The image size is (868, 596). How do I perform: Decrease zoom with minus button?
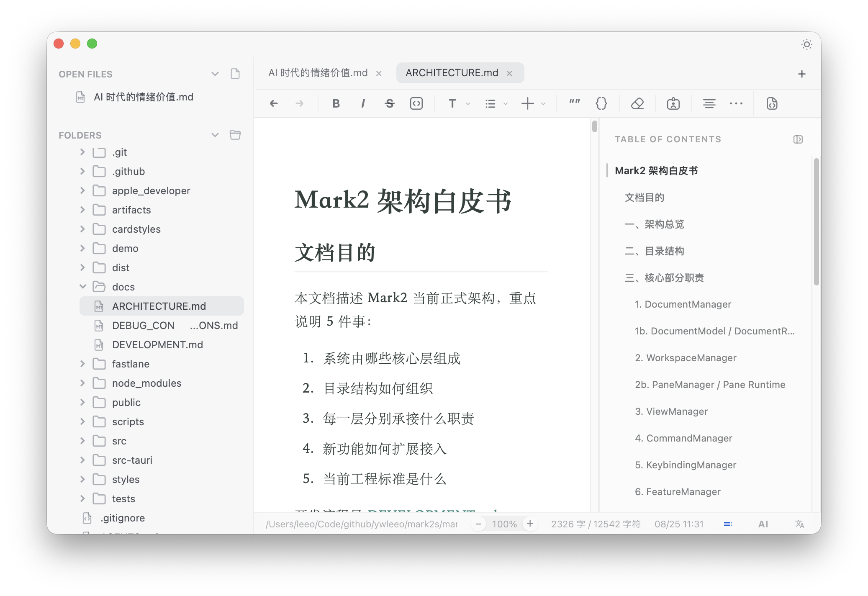pyautogui.click(x=478, y=524)
